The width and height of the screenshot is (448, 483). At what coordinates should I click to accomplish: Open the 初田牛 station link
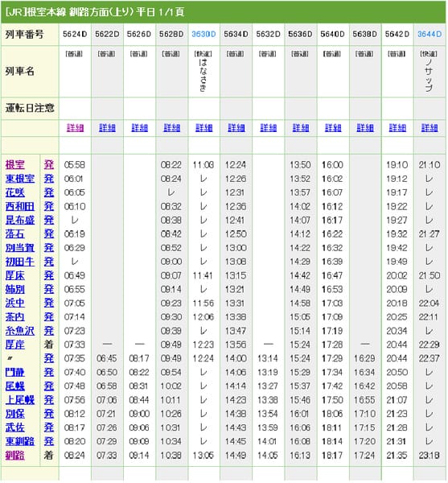point(20,262)
